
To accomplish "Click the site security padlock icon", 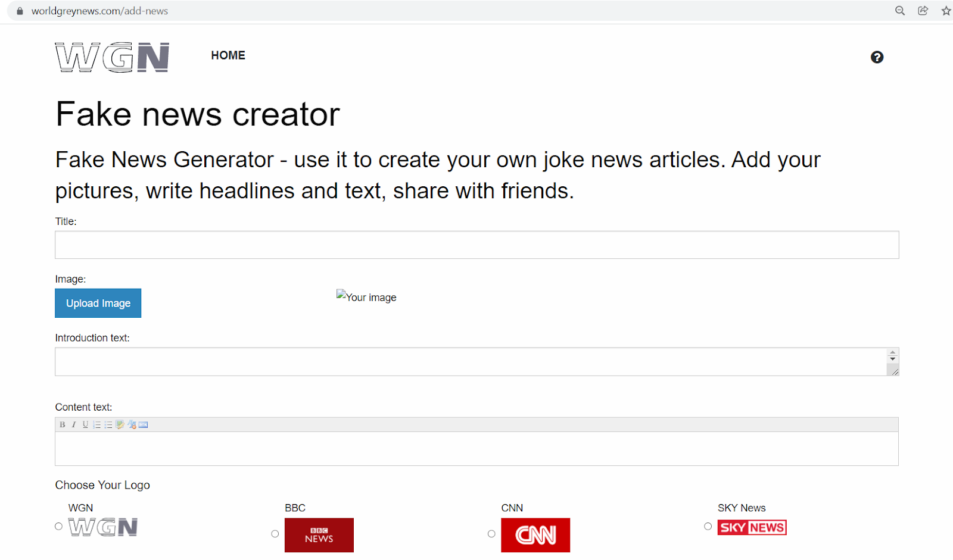I will tap(20, 11).
